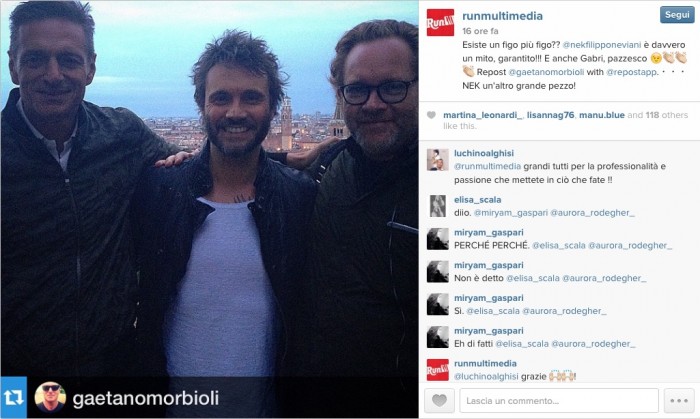Click the repost arrows icon on the photo
Screen dimensions: 700x419
(x=13, y=397)
